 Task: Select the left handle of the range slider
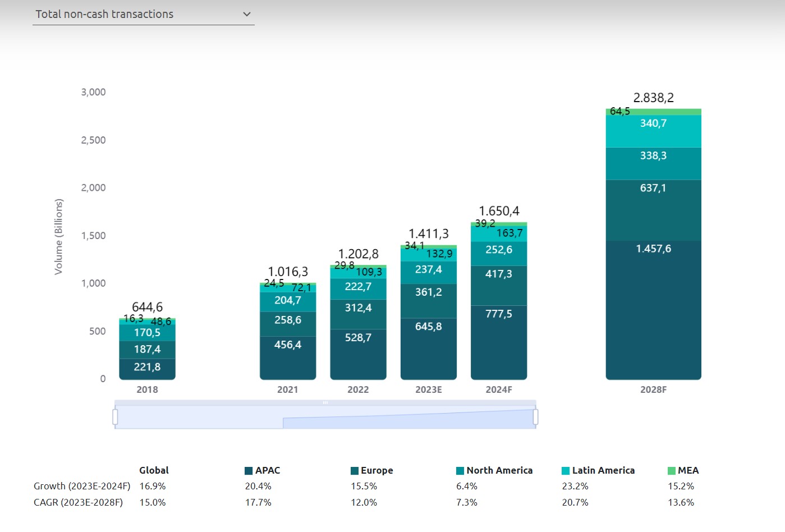(x=115, y=417)
